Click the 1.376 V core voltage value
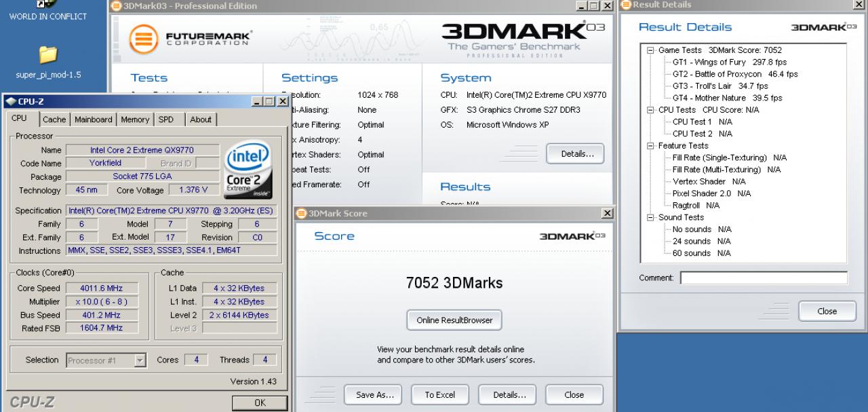Viewport: 868px width, 412px height. pyautogui.click(x=193, y=190)
